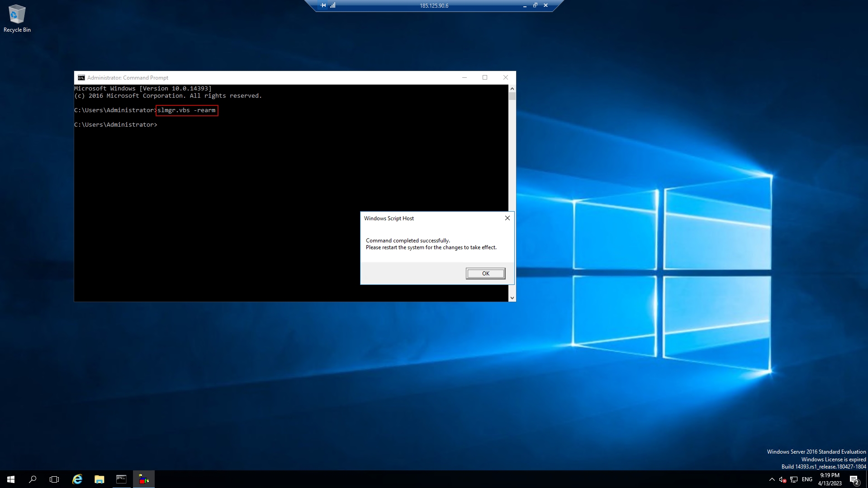Show hidden tray icons chevron

[772, 479]
